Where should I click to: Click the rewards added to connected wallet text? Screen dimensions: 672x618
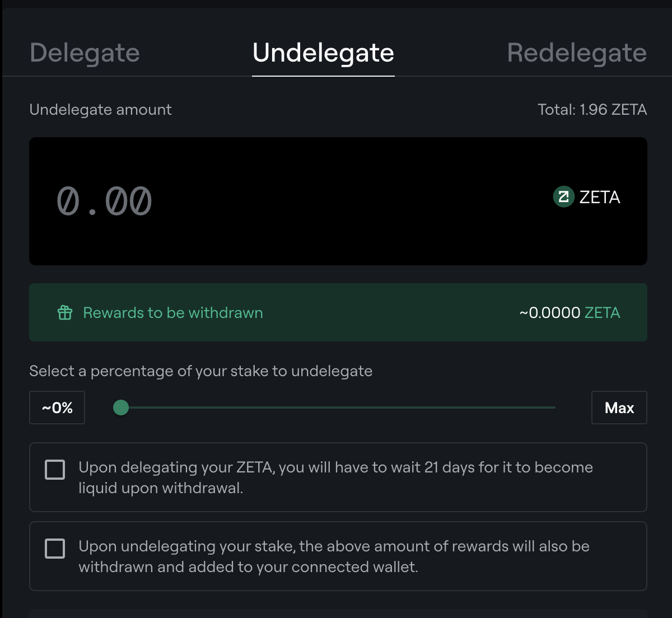tap(334, 556)
